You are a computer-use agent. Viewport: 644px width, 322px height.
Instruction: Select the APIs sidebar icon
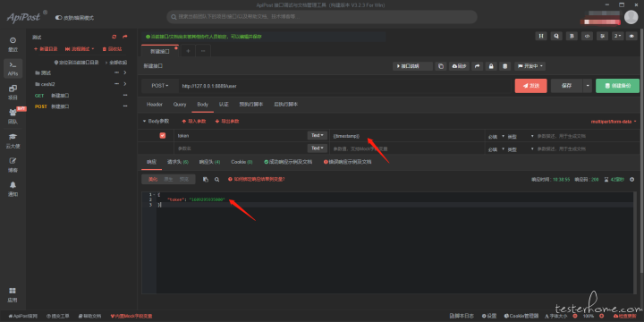[13, 69]
